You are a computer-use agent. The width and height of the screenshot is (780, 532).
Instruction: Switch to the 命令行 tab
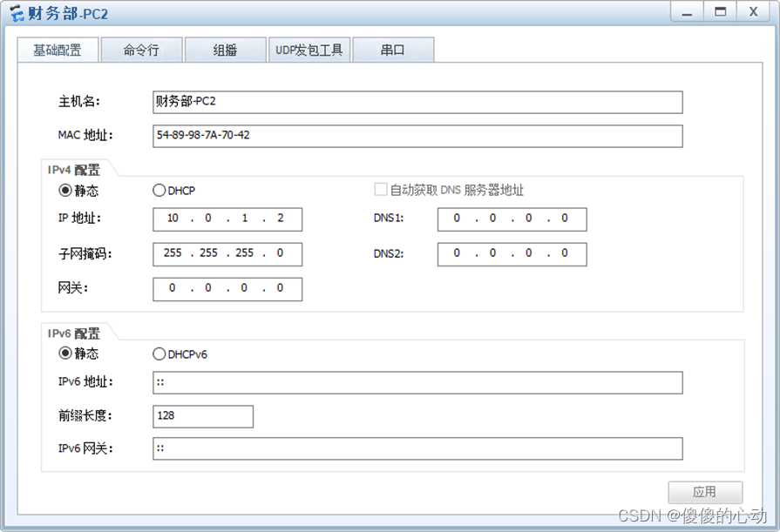pos(141,50)
